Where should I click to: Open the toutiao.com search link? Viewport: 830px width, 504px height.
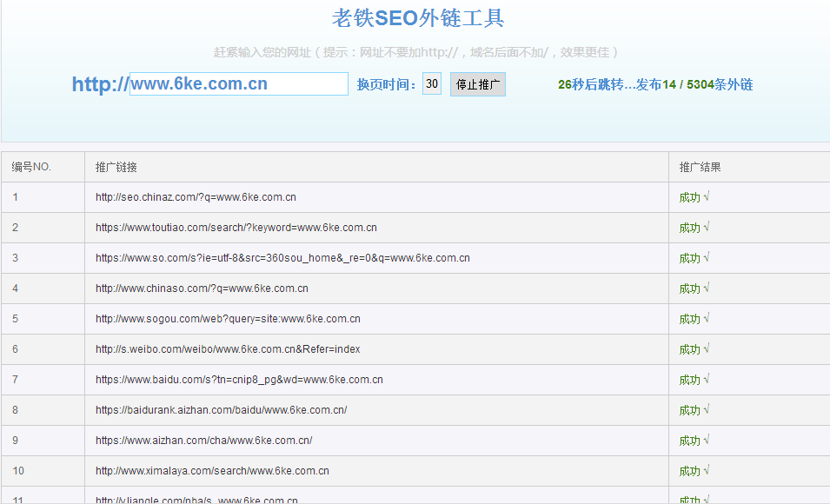[x=236, y=228]
